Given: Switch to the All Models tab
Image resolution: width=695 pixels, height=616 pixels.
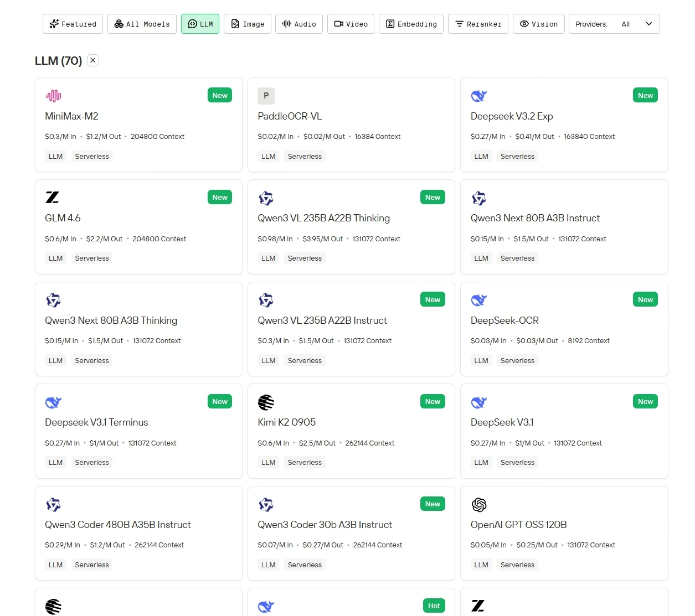Looking at the screenshot, I should pyautogui.click(x=142, y=24).
